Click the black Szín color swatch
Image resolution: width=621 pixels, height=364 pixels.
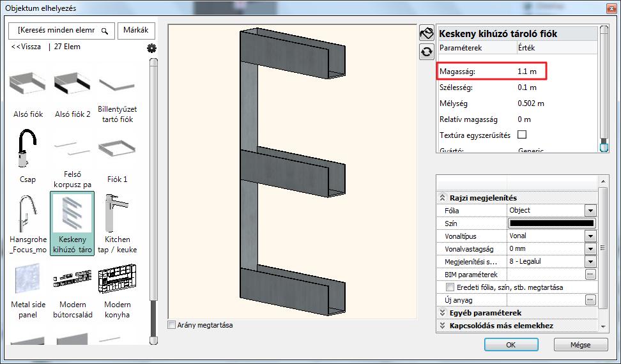pos(552,223)
